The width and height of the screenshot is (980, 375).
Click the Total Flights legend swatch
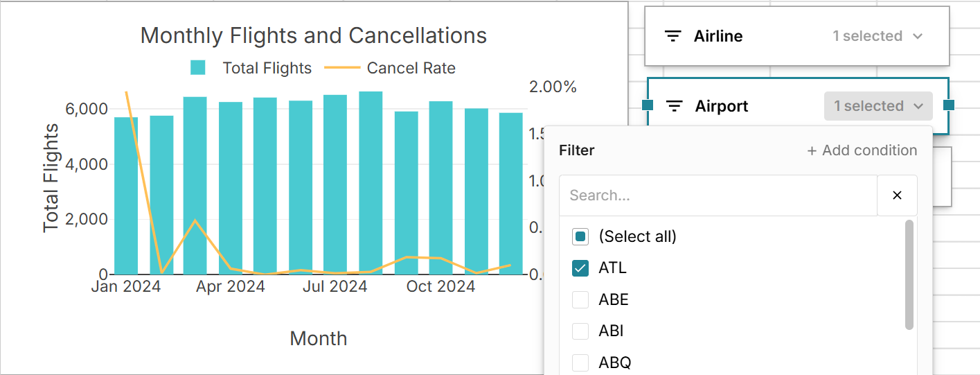[198, 68]
